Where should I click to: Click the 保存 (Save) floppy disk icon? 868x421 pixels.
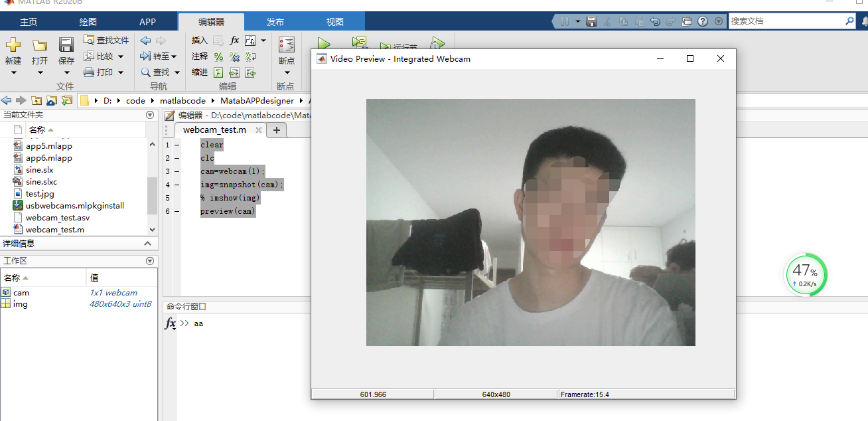(66, 45)
